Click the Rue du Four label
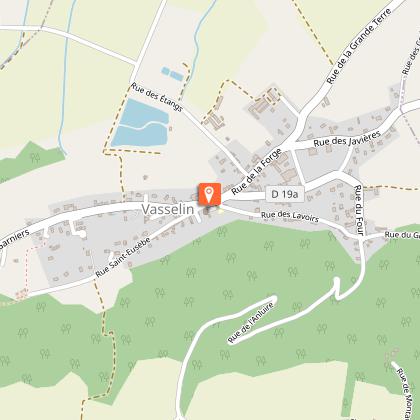The height and width of the screenshot is (420, 420). click(359, 210)
